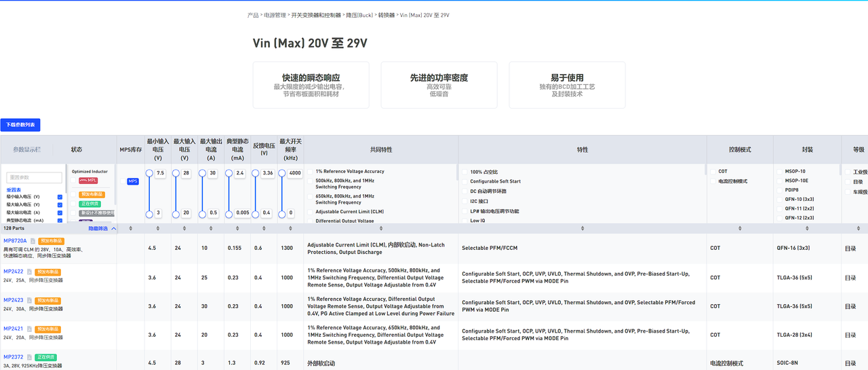The image size is (868, 370).
Task: Sort by 封装 column arrows
Action: 806,229
